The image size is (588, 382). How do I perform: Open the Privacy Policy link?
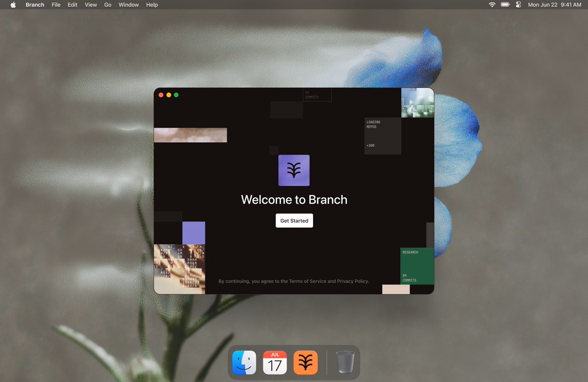pyautogui.click(x=353, y=281)
